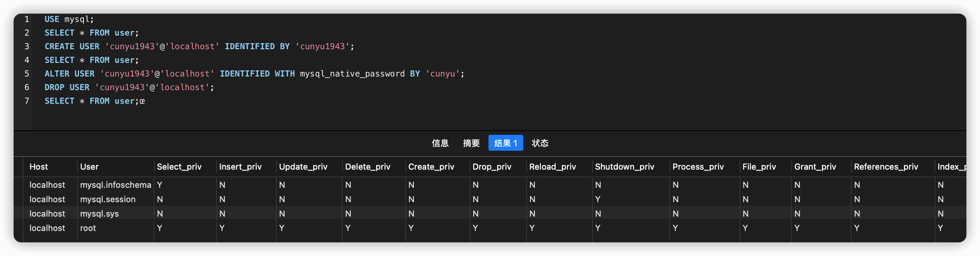This screenshot has width=980, height=256.
Task: Select the mysql.infoschema user cell
Action: pos(116,185)
